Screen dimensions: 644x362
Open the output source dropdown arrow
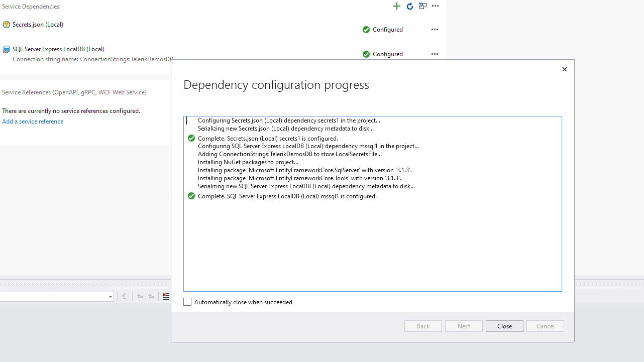[110, 297]
